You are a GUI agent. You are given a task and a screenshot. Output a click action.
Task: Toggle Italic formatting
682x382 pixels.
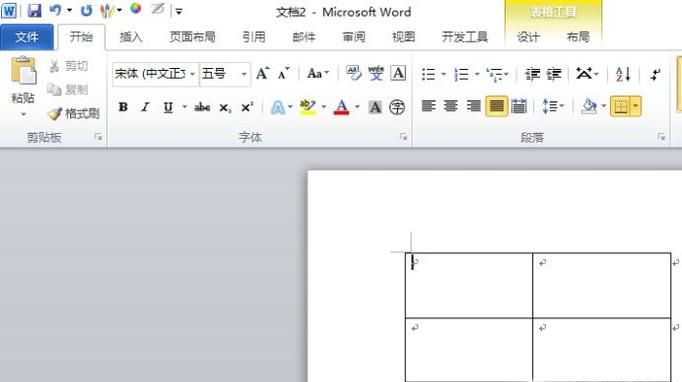tap(145, 107)
